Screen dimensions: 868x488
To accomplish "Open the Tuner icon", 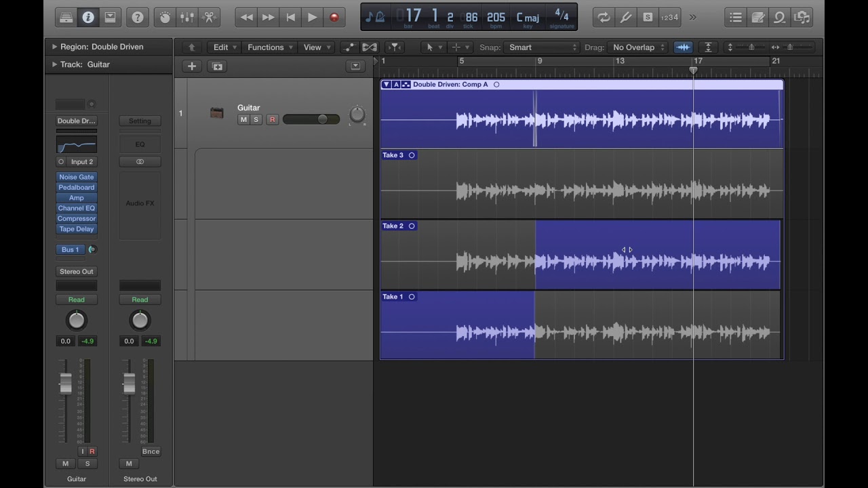I will pyautogui.click(x=625, y=18).
